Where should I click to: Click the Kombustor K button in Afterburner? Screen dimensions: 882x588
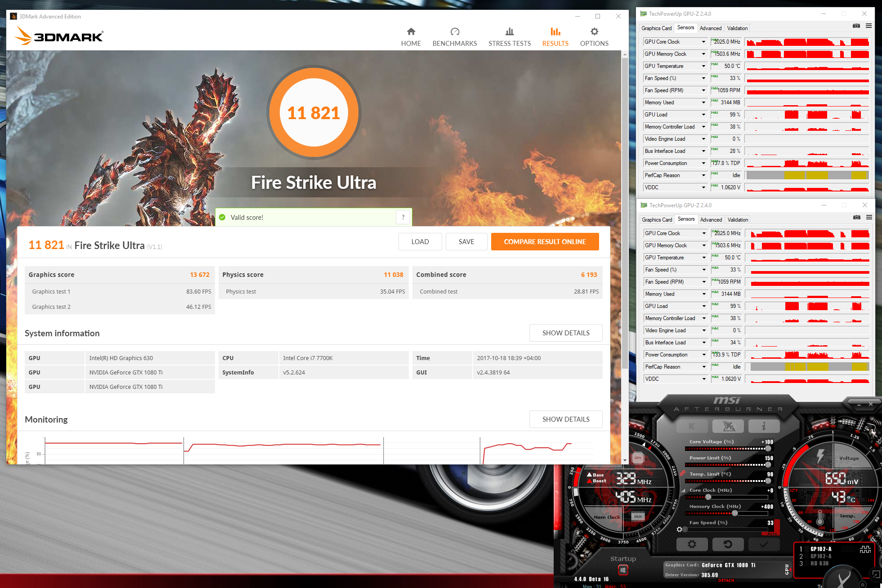coord(692,426)
